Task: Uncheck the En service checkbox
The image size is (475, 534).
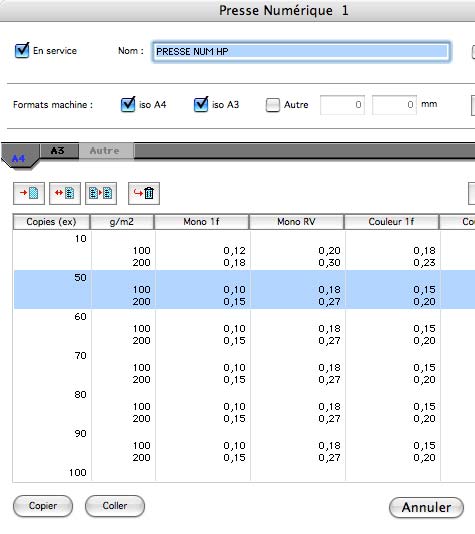Action: pyautogui.click(x=22, y=51)
